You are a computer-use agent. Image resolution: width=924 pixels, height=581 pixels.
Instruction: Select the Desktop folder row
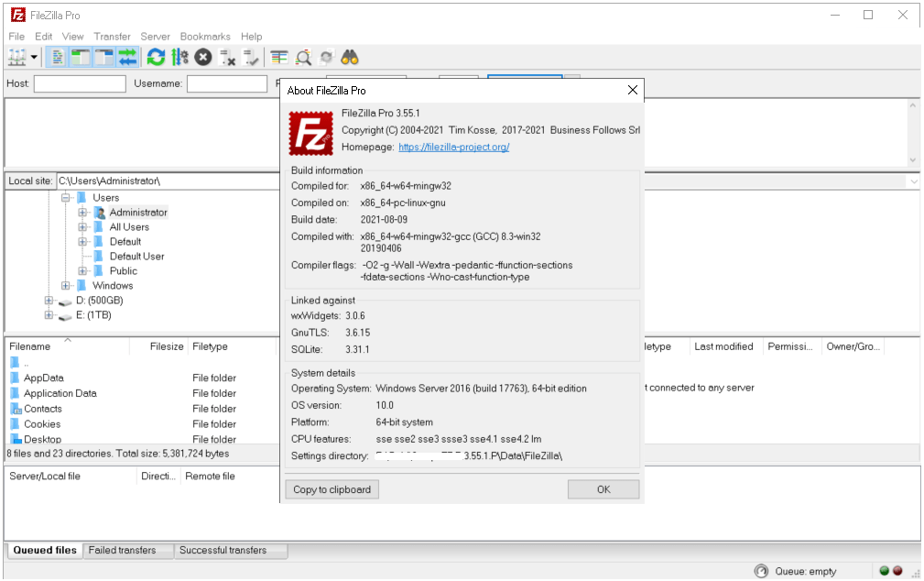click(141, 440)
